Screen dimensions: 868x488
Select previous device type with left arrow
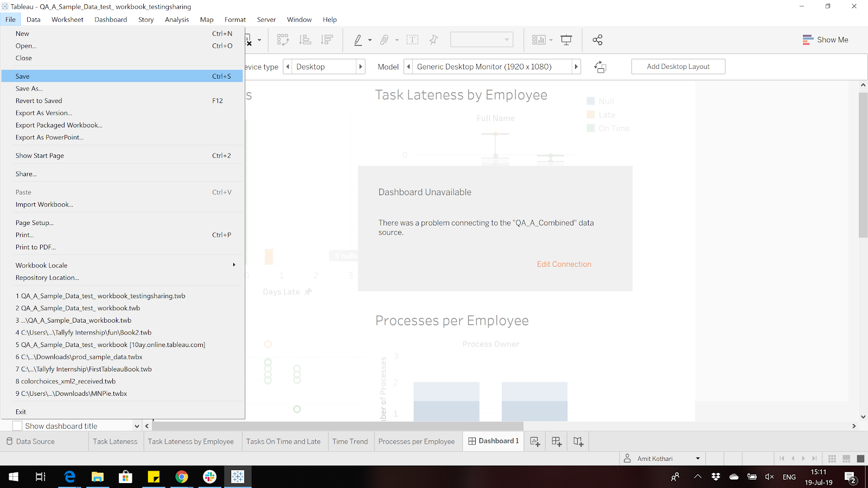(288, 67)
